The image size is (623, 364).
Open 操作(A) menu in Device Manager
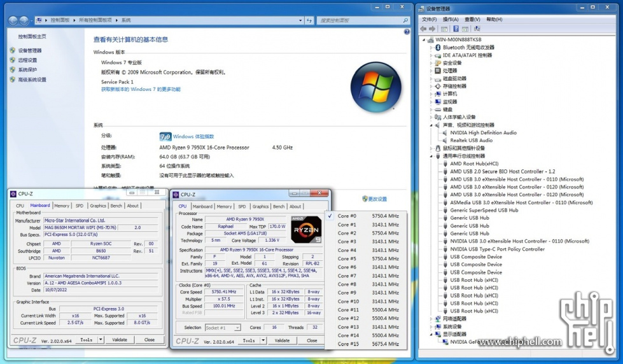coord(451,19)
